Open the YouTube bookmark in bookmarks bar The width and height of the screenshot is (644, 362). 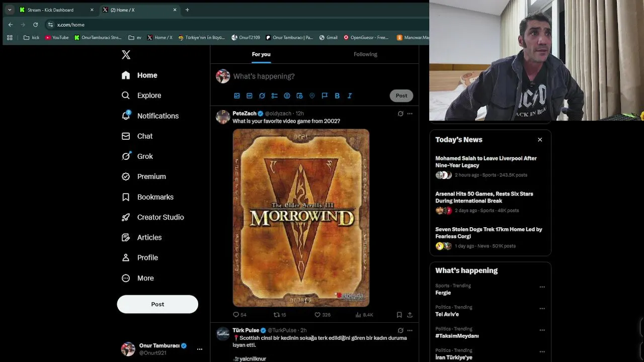[57, 38]
